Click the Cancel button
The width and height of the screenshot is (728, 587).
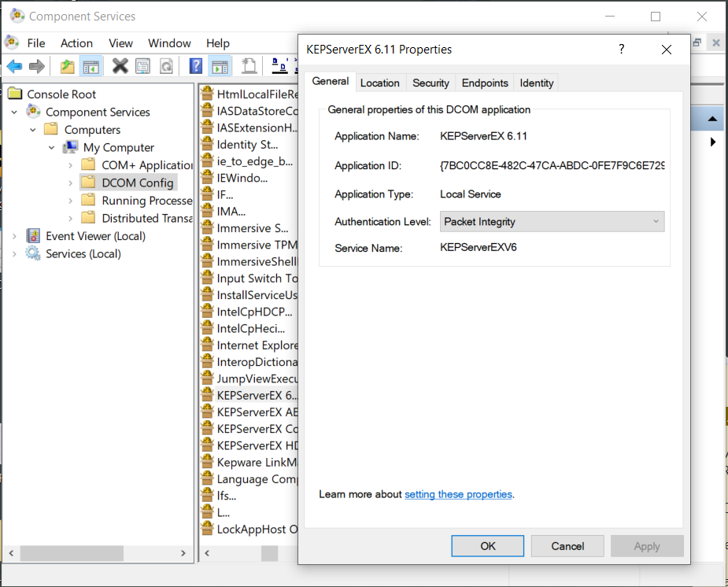(x=567, y=546)
